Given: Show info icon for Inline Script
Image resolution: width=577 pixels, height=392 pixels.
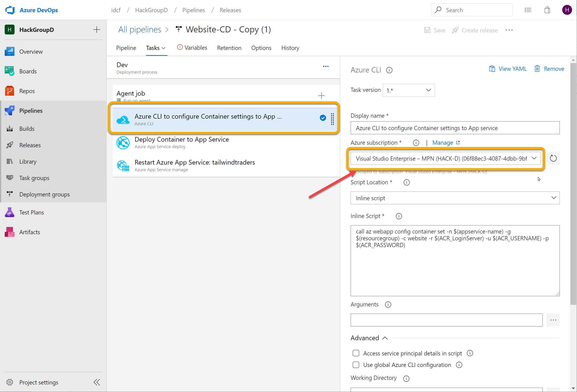Looking at the screenshot, I should 399,216.
